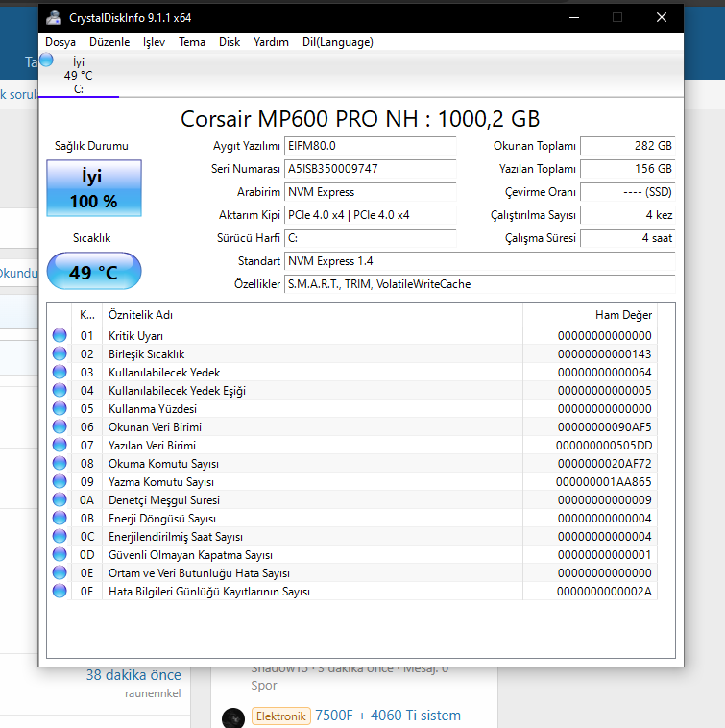Screen dimensions: 725x728
Task: Select the Enerji Döngüsü Sayısı attribute name
Action: point(162,519)
